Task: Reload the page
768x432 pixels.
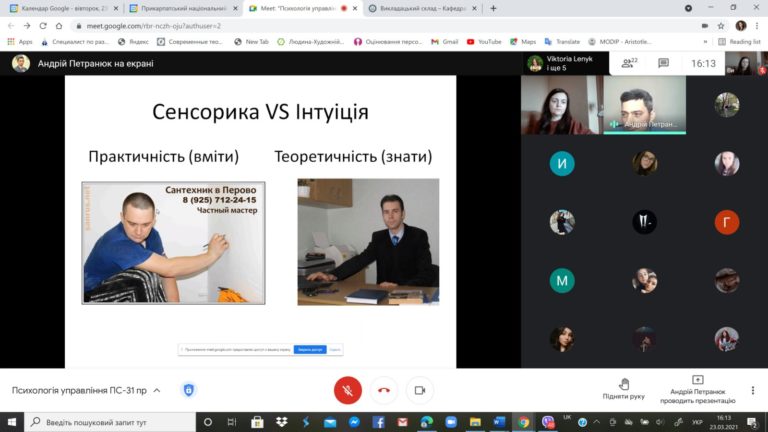Action: pos(43,25)
